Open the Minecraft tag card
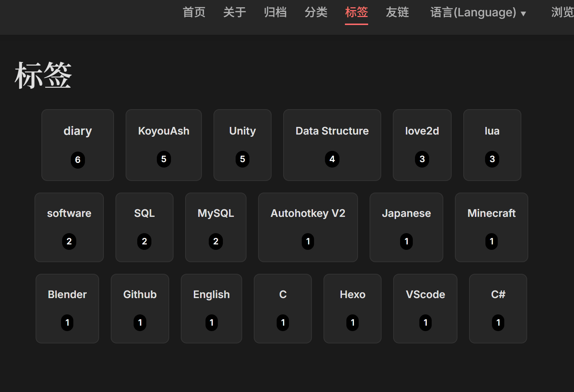Screen dimensions: 574x392 [x=491, y=227]
